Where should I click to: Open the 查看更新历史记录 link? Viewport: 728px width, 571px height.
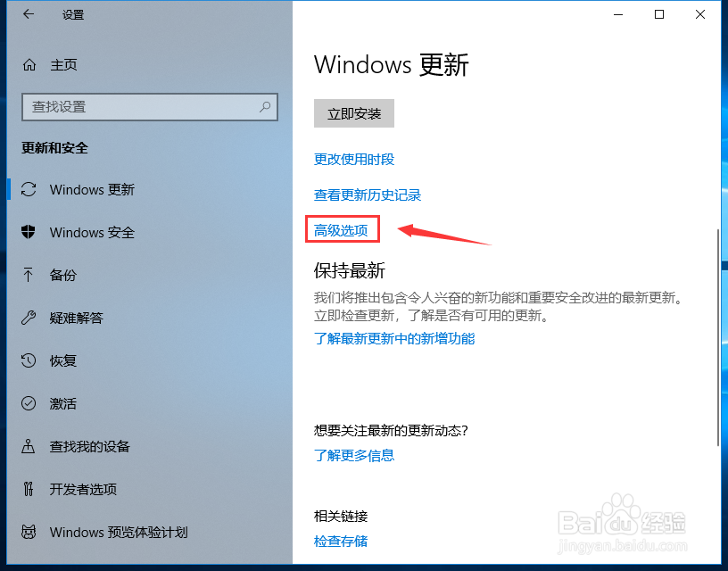click(x=368, y=195)
